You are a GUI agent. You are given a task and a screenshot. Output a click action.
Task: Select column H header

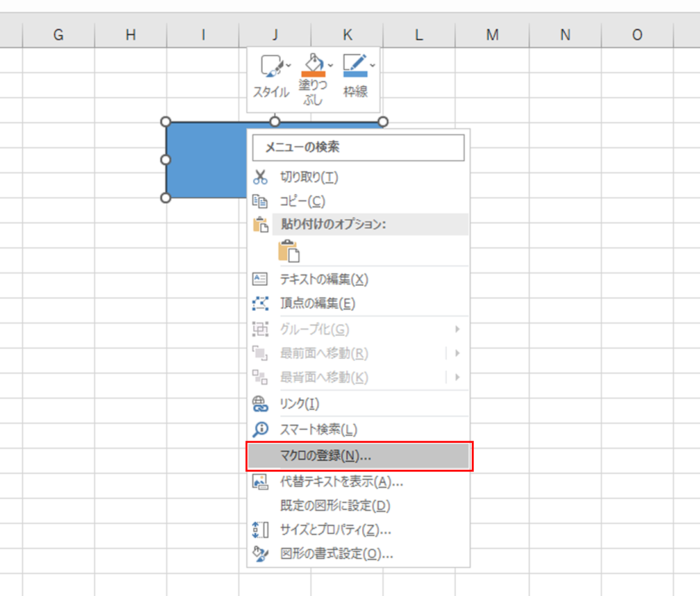click(131, 35)
